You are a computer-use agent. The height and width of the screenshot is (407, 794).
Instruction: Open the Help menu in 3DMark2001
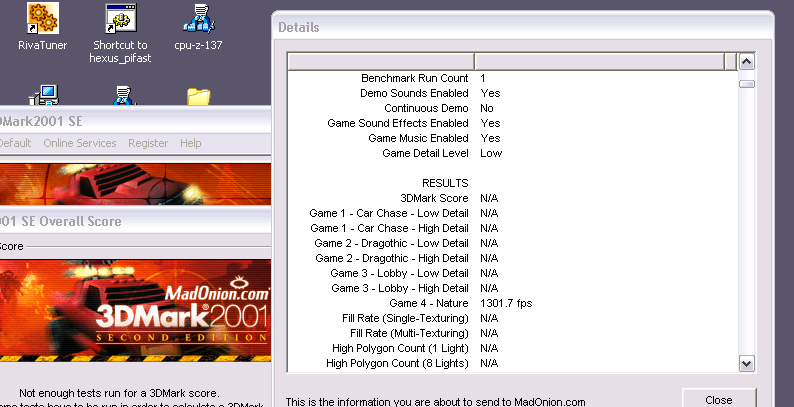[x=190, y=143]
